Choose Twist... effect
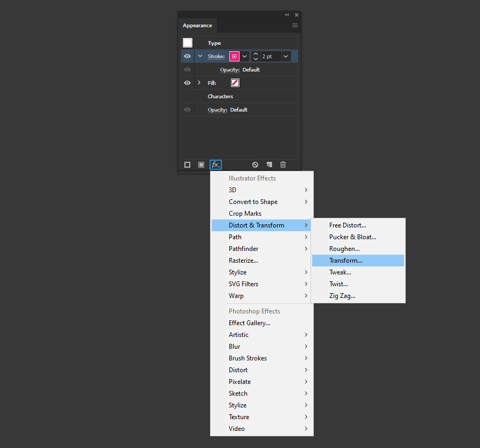This screenshot has height=448, width=480. click(x=358, y=284)
